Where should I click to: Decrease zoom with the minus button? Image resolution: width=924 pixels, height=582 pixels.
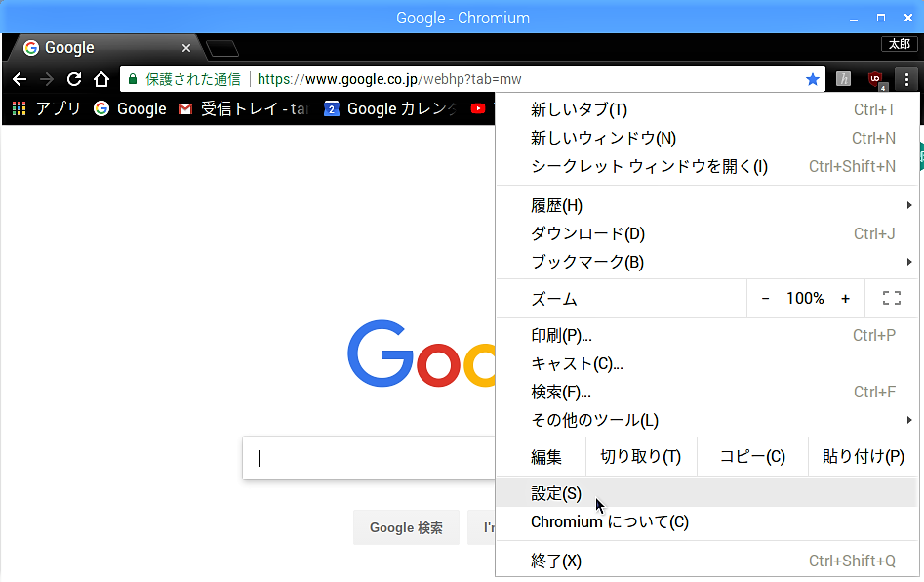click(x=765, y=299)
